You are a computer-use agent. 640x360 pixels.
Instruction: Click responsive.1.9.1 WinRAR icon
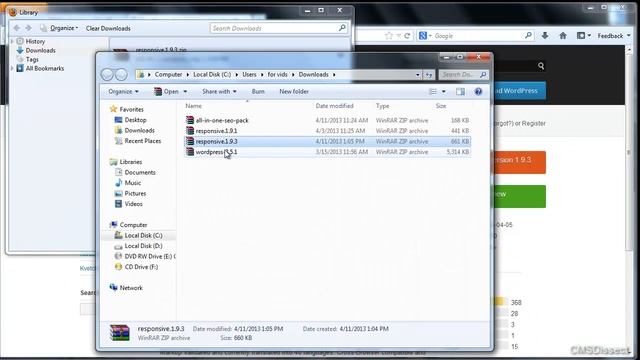(x=190, y=131)
